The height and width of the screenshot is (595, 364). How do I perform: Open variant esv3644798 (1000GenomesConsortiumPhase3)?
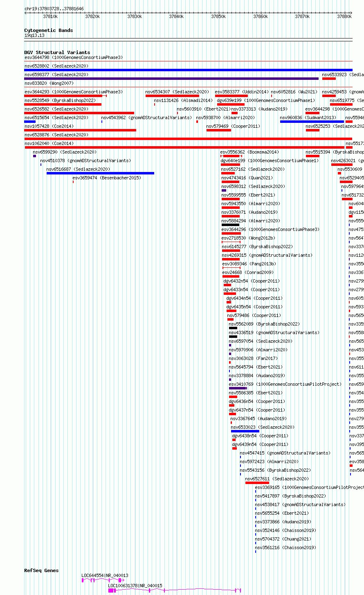tap(74, 57)
